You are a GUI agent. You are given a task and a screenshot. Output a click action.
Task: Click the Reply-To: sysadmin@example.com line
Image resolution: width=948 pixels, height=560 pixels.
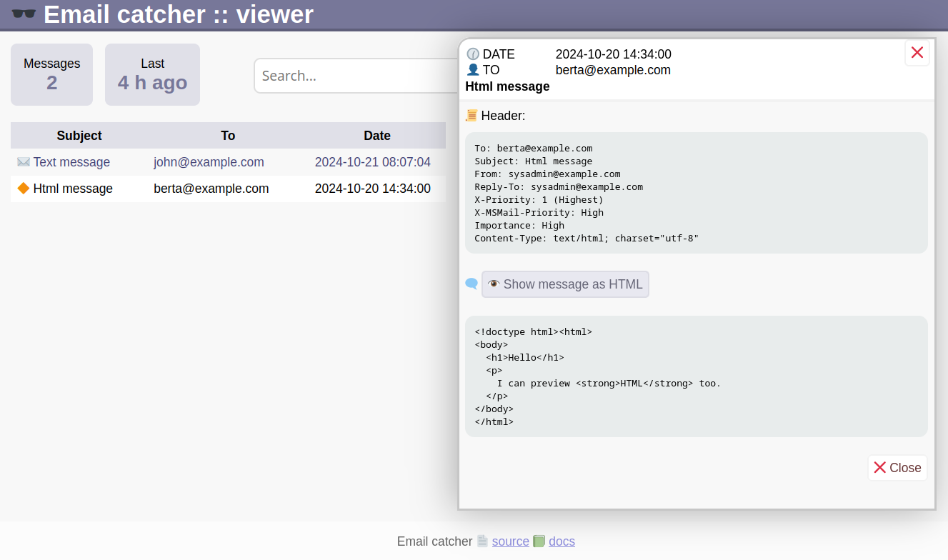tap(559, 186)
